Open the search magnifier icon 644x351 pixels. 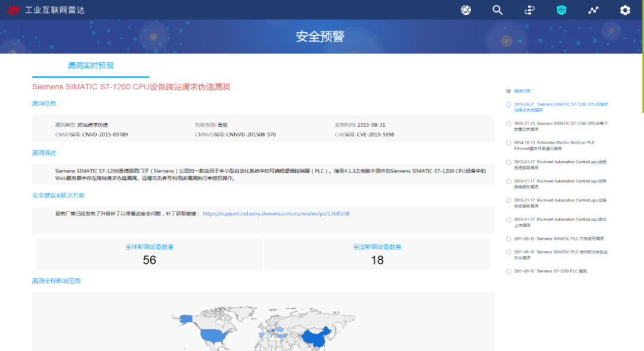point(497,10)
